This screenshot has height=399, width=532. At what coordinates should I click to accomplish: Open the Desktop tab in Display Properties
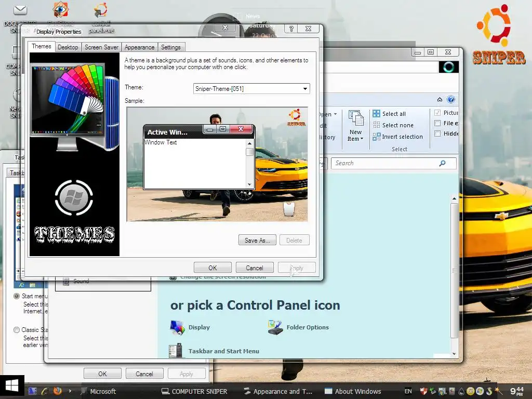click(x=68, y=47)
